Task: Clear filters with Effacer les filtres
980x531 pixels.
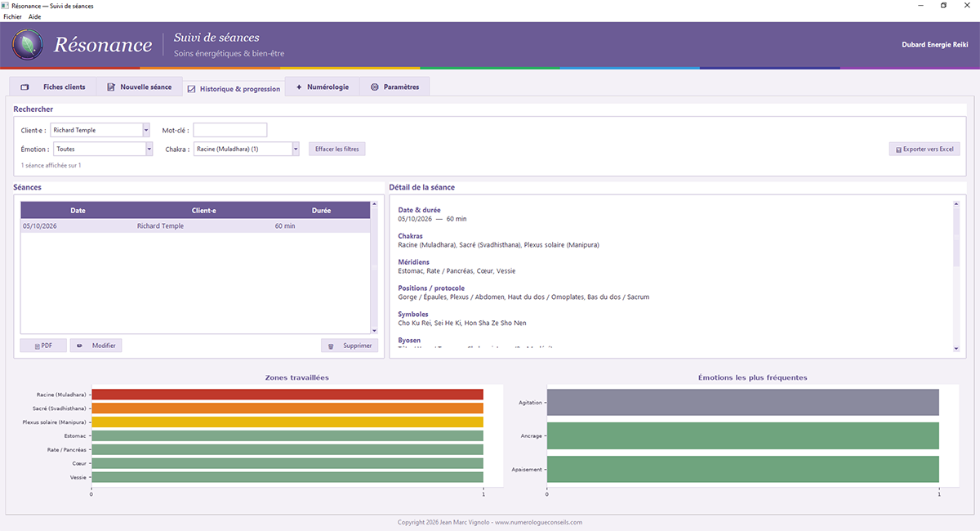Action: coord(336,149)
